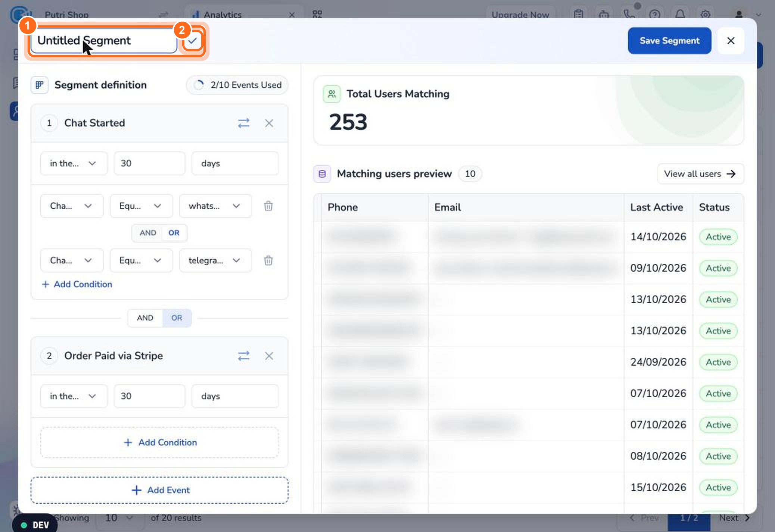Click the Total Users Matching icon

pyautogui.click(x=332, y=94)
